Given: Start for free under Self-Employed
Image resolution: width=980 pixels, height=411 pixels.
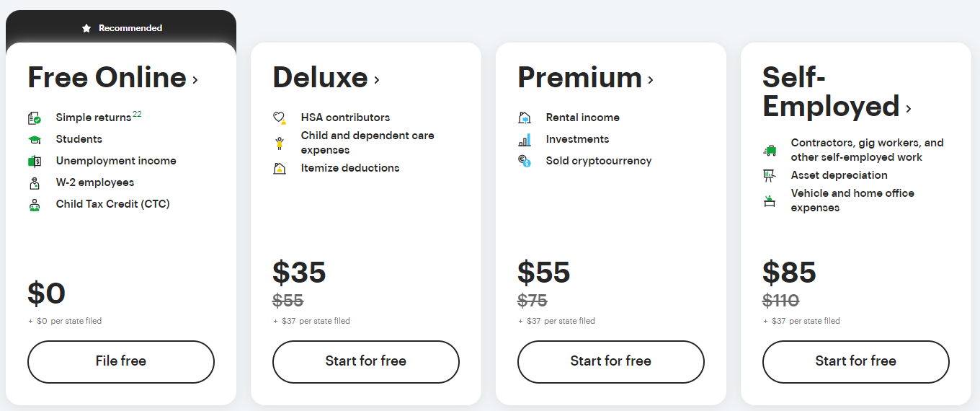Looking at the screenshot, I should [856, 361].
